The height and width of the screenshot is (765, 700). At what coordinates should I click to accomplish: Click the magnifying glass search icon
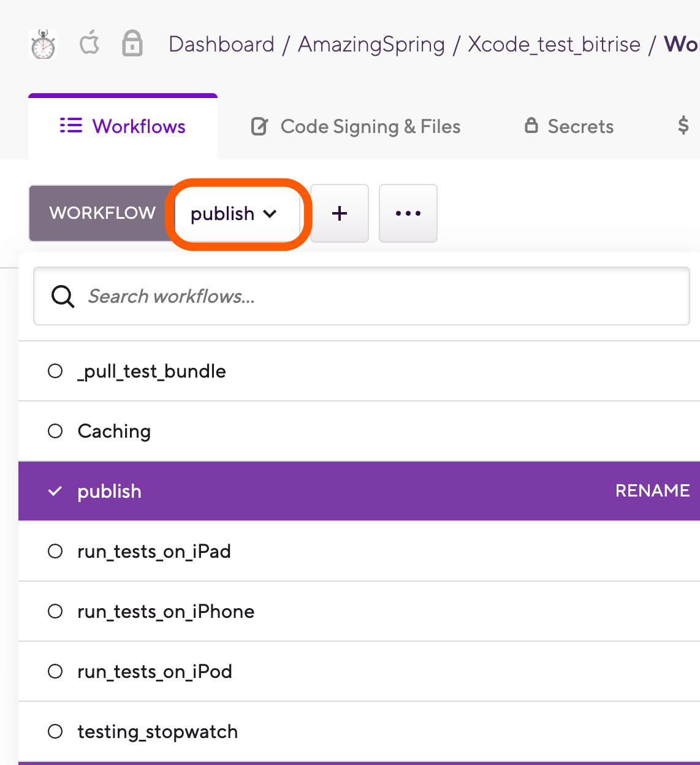pos(63,296)
